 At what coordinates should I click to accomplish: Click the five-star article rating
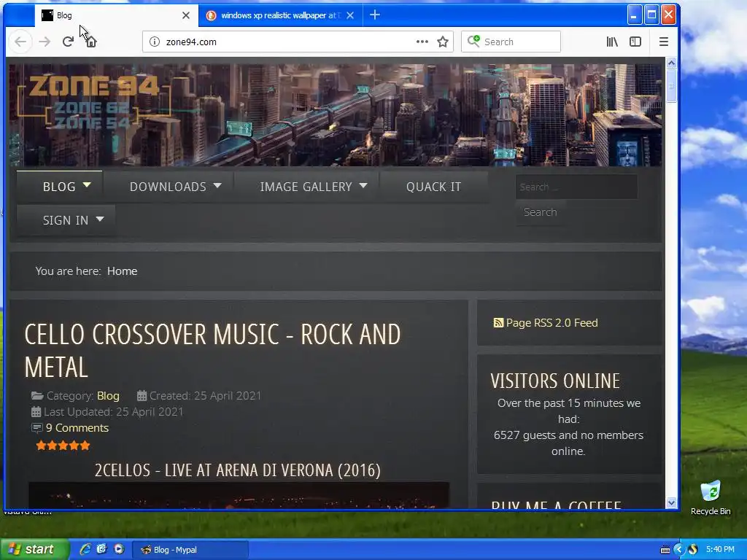click(63, 446)
